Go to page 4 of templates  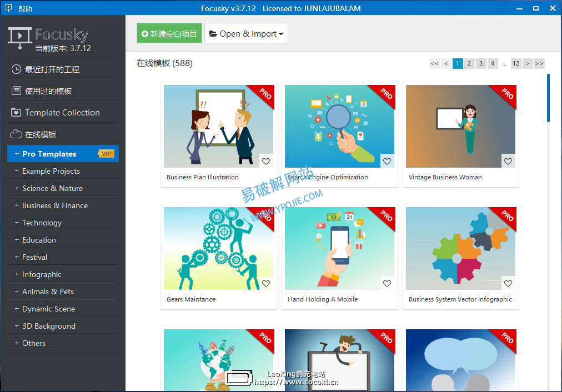[493, 63]
